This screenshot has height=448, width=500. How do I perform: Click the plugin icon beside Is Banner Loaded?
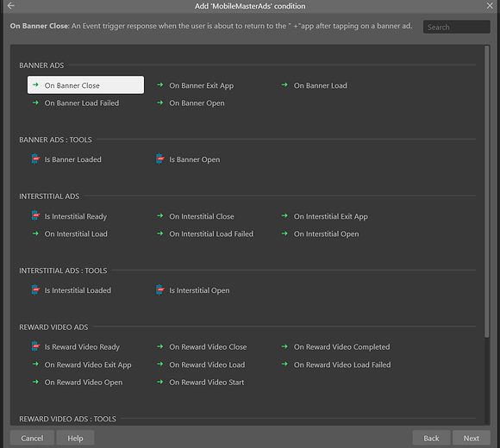(x=35, y=159)
